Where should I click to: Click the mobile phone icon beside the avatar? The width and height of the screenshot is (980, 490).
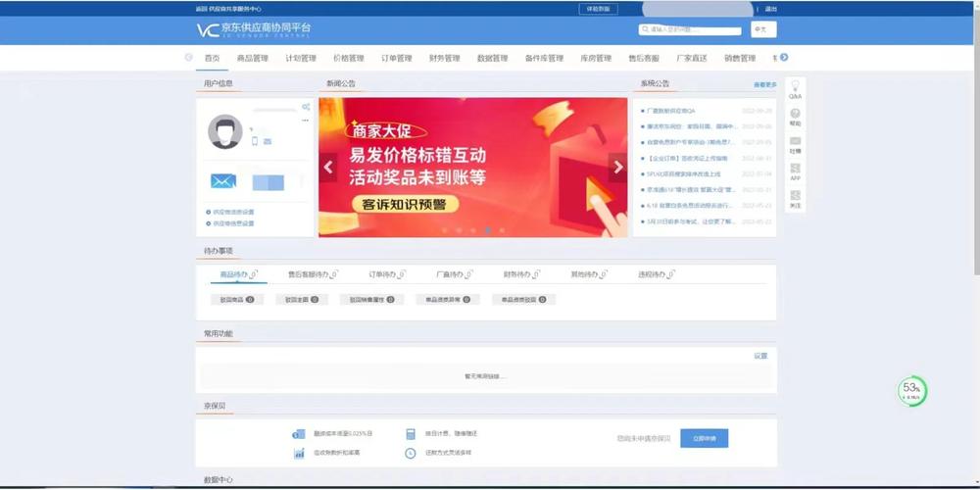pyautogui.click(x=255, y=141)
